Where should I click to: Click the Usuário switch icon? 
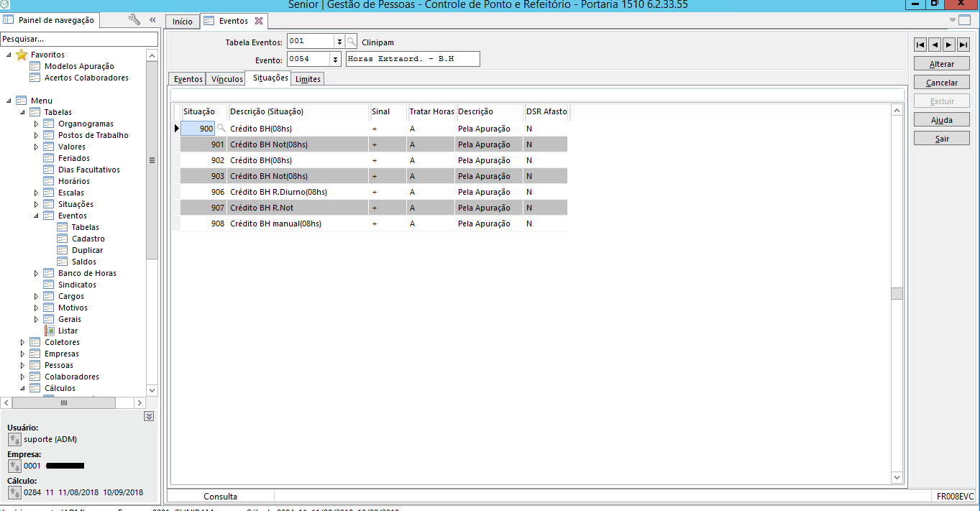(x=14, y=439)
